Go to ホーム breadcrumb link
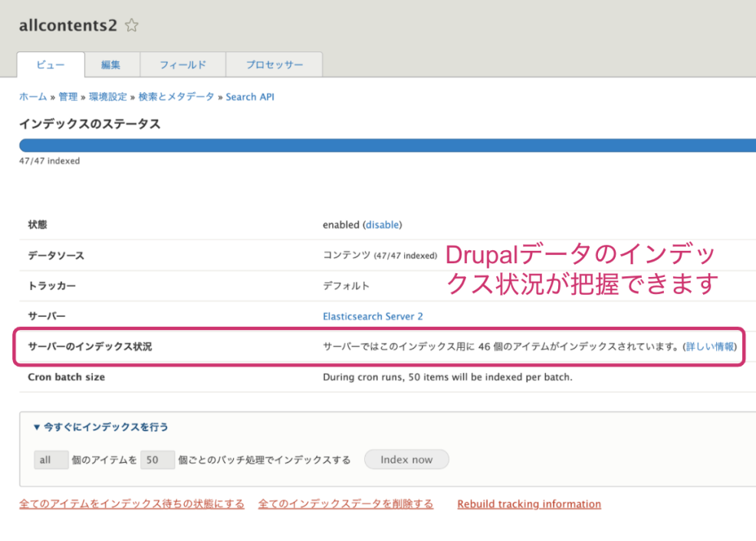Screen dimensions: 756x541 tap(33, 97)
